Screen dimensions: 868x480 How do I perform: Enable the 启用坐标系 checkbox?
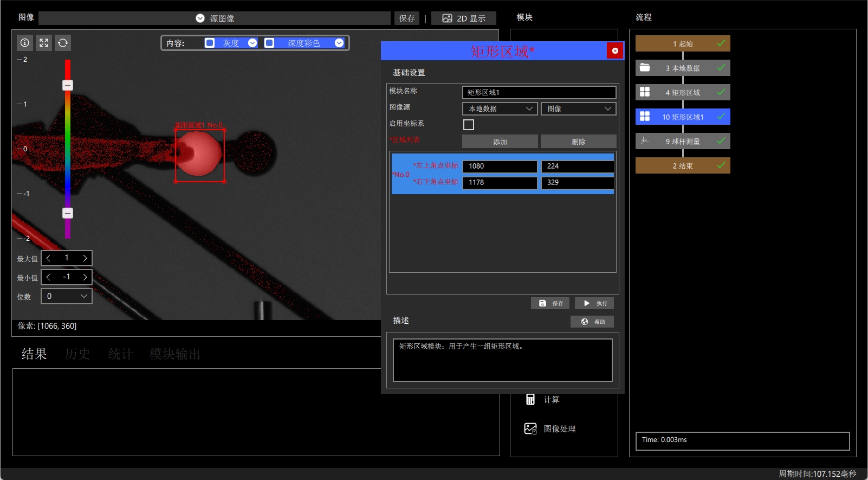coord(469,125)
